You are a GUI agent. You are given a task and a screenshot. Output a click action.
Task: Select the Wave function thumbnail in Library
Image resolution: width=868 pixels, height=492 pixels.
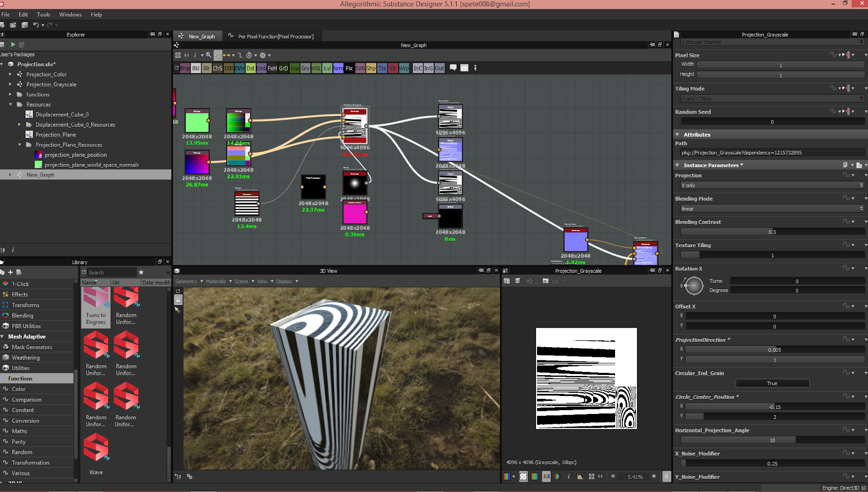pyautogui.click(x=96, y=447)
